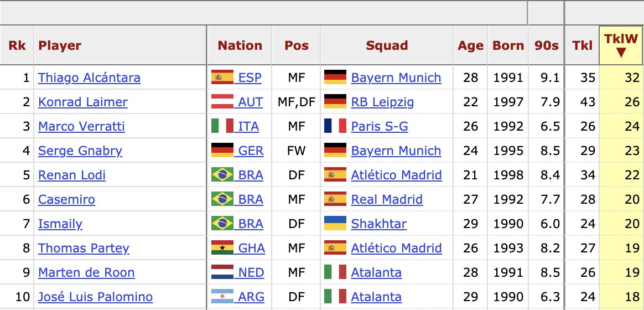The width and height of the screenshot is (644, 310).
Task: Click Argentina flag next to ARG
Action: [222, 297]
